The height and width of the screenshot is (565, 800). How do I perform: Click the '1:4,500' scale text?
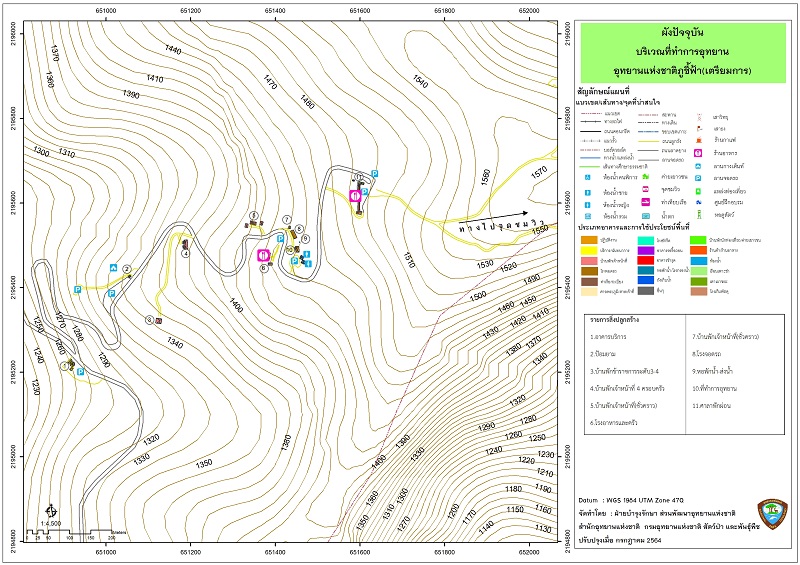coord(51,523)
